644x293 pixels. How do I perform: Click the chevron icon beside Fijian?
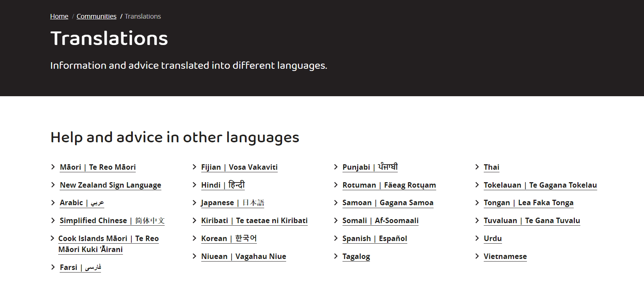[194, 167]
